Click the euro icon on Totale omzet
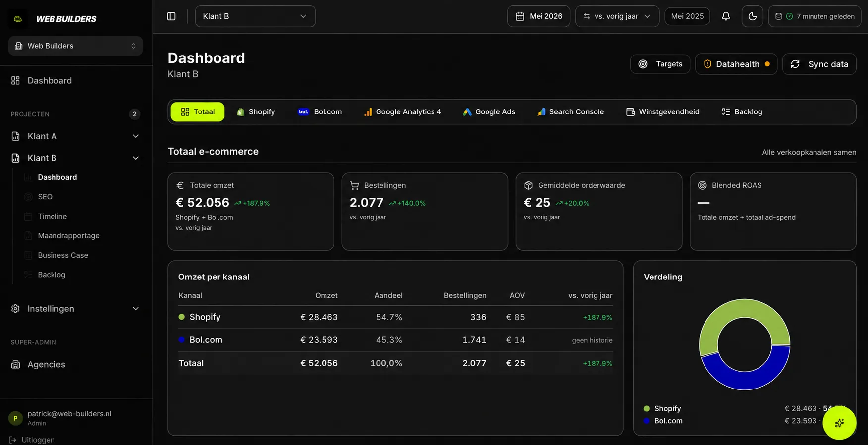 180,185
